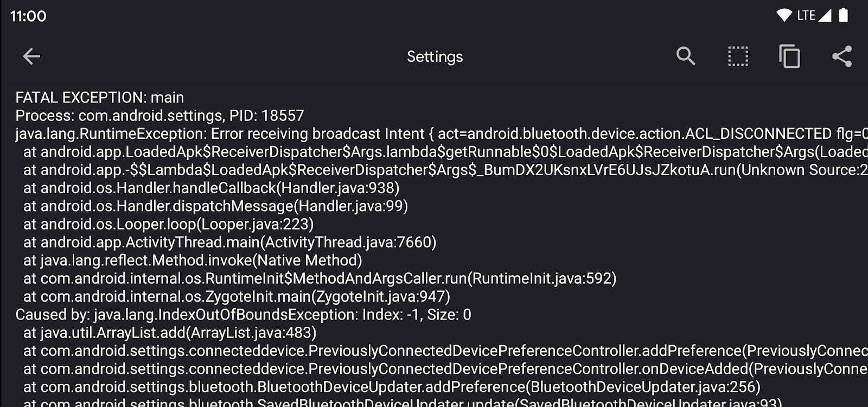This screenshot has width=868, height=407.
Task: Select the FATAL EXCEPTION: main line
Action: click(100, 98)
